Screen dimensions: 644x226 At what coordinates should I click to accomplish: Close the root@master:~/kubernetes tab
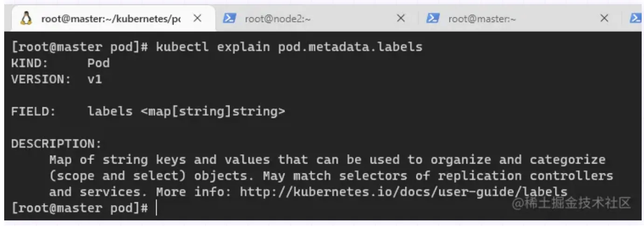click(197, 19)
